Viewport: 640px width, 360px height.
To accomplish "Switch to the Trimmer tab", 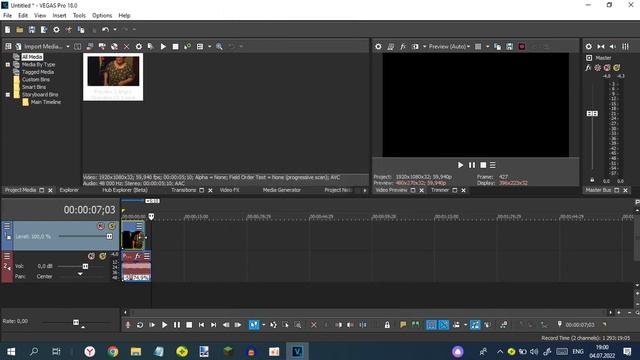I will pyautogui.click(x=440, y=190).
